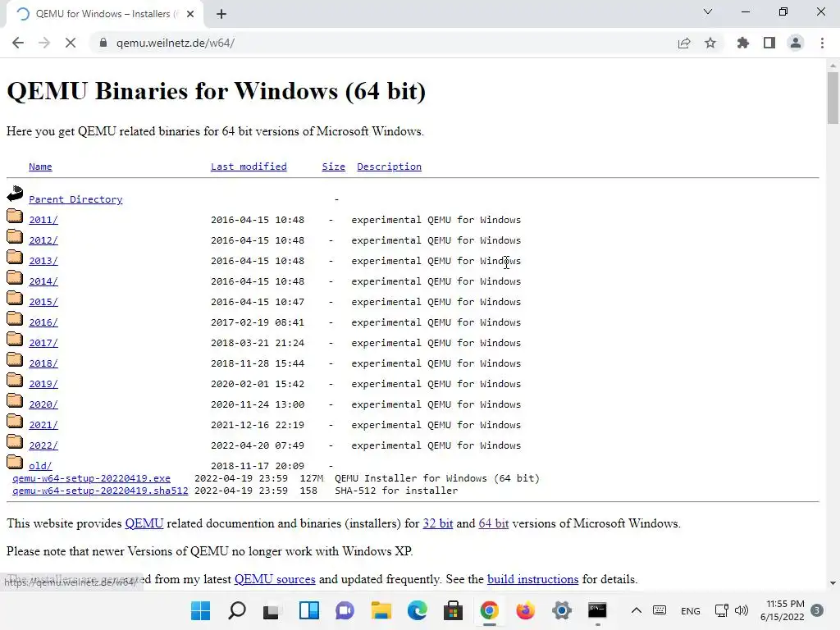
Task: Sort listing by Last modified header
Action: tap(249, 167)
